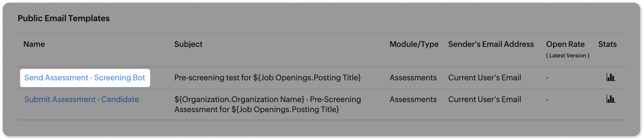Image resolution: width=644 pixels, height=140 pixels.
Task: Click Current User's Email in first row
Action: 485,78
